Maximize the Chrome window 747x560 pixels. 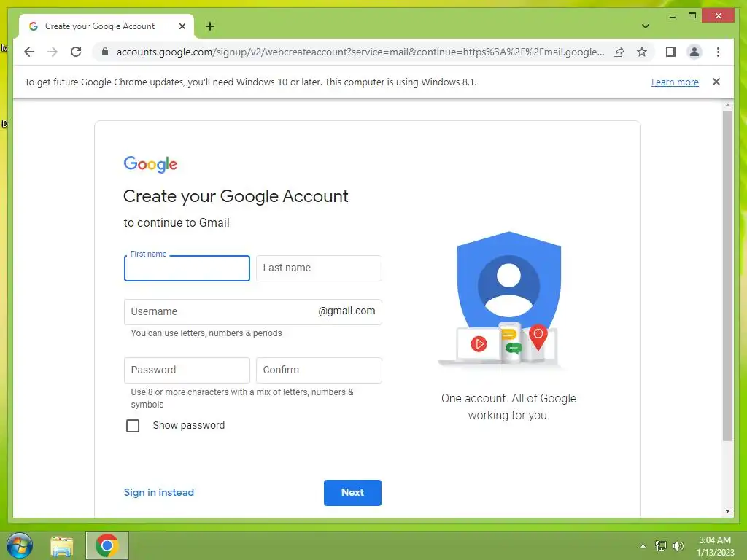pos(692,16)
